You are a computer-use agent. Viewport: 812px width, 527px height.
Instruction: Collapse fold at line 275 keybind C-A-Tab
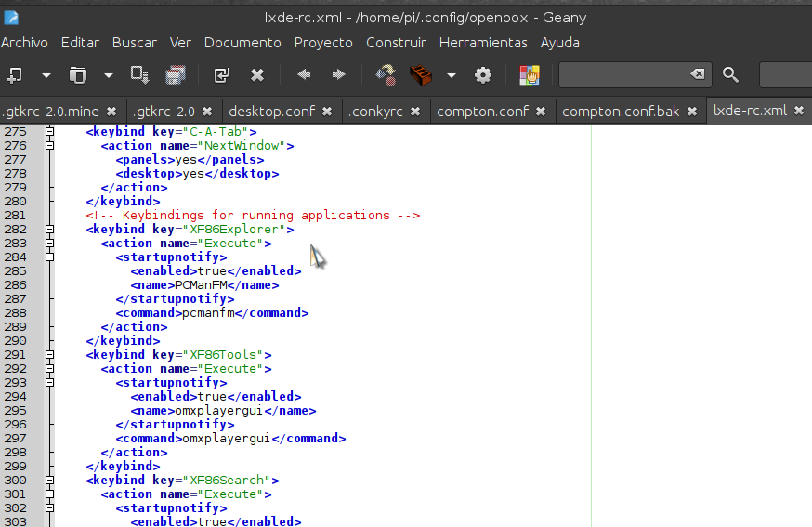click(50, 132)
